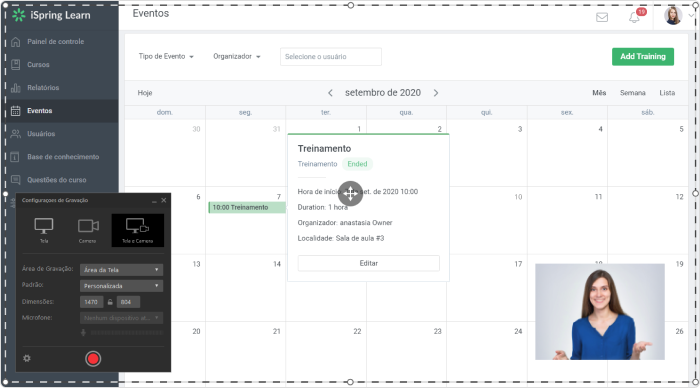700x388 pixels.
Task: Click the height dimension field 804
Action: [x=128, y=302]
